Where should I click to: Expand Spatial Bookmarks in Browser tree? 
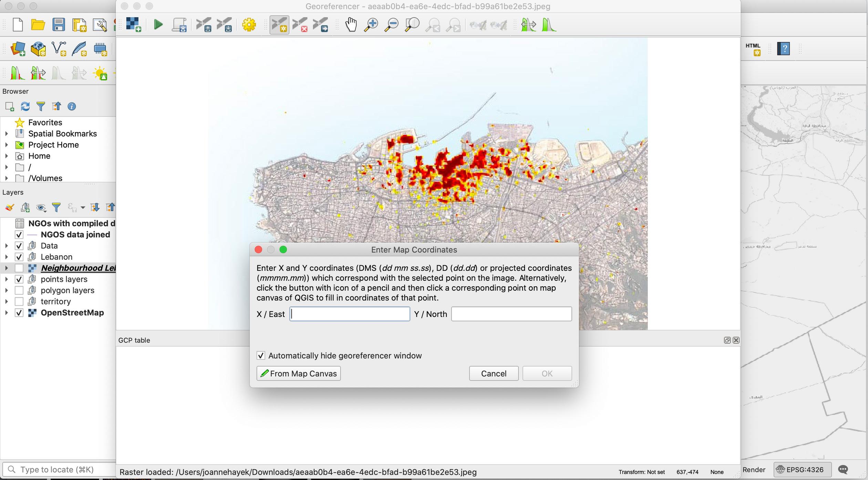(x=6, y=134)
